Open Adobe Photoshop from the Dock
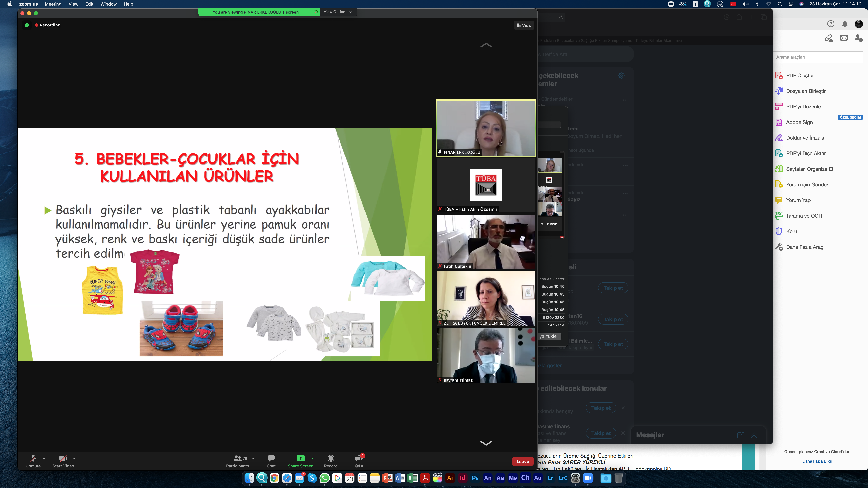 (475, 478)
